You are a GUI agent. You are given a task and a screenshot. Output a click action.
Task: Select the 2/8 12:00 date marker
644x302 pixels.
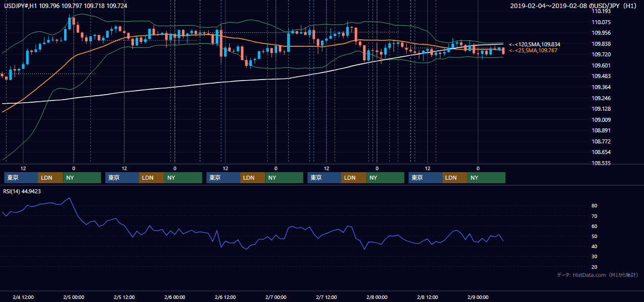(x=427, y=297)
